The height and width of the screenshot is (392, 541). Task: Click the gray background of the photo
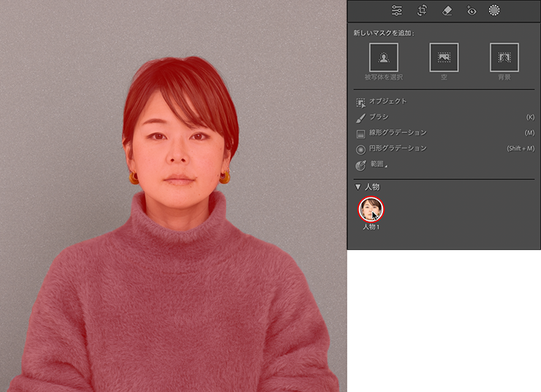tap(58, 110)
